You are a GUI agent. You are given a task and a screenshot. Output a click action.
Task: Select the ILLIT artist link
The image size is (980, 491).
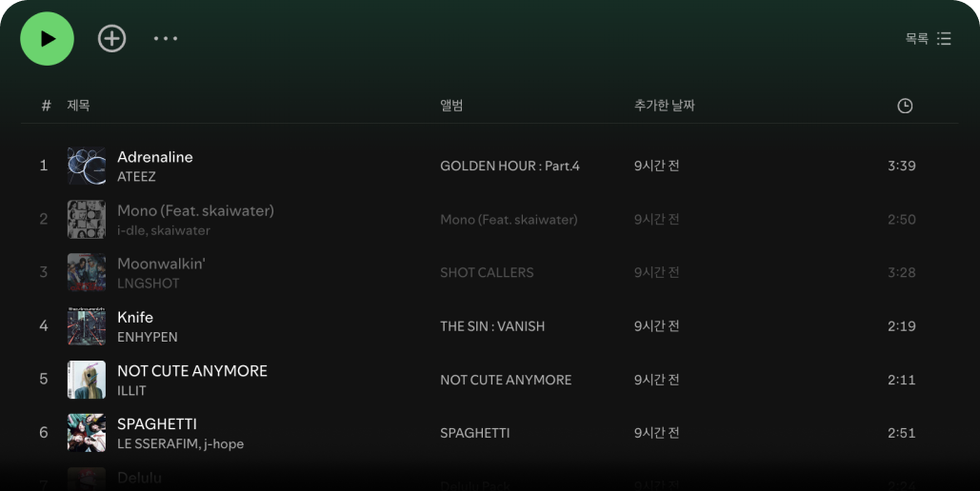point(131,391)
